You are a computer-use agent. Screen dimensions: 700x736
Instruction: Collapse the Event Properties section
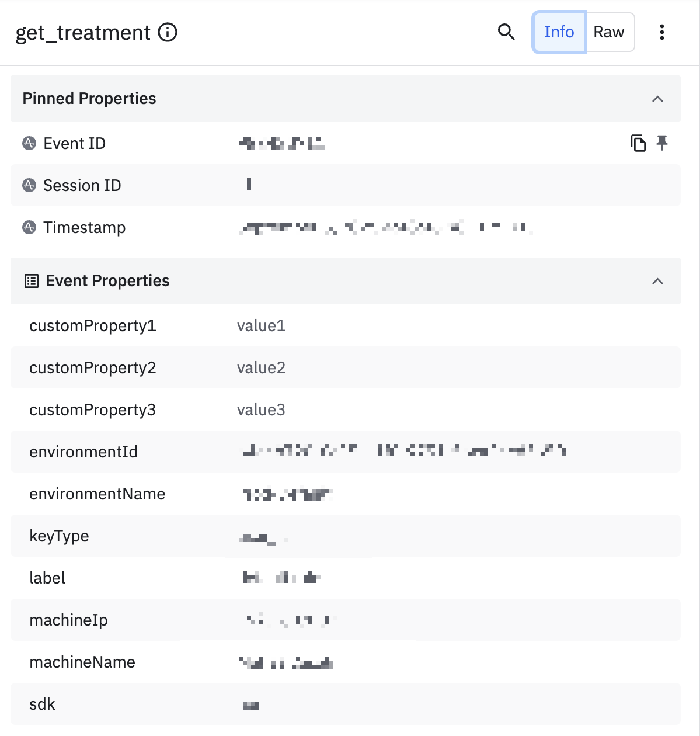tap(657, 281)
